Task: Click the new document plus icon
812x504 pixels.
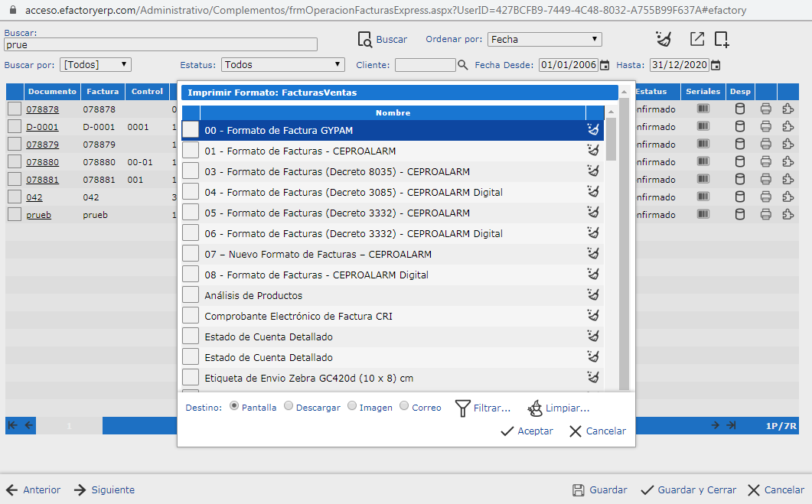Action: [x=722, y=39]
